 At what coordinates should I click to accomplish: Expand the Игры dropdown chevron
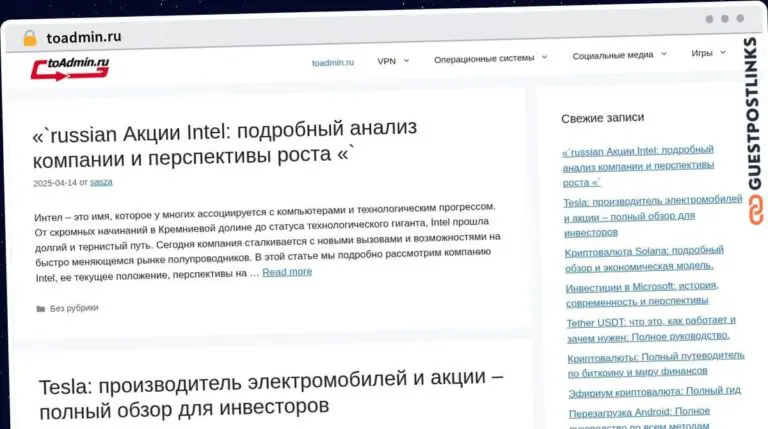(722, 52)
